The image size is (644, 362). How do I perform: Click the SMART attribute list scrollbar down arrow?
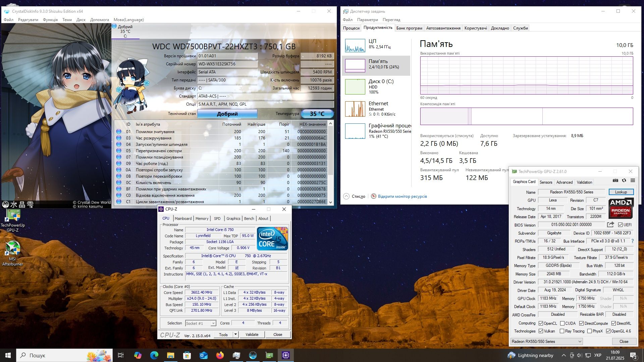pyautogui.click(x=330, y=202)
